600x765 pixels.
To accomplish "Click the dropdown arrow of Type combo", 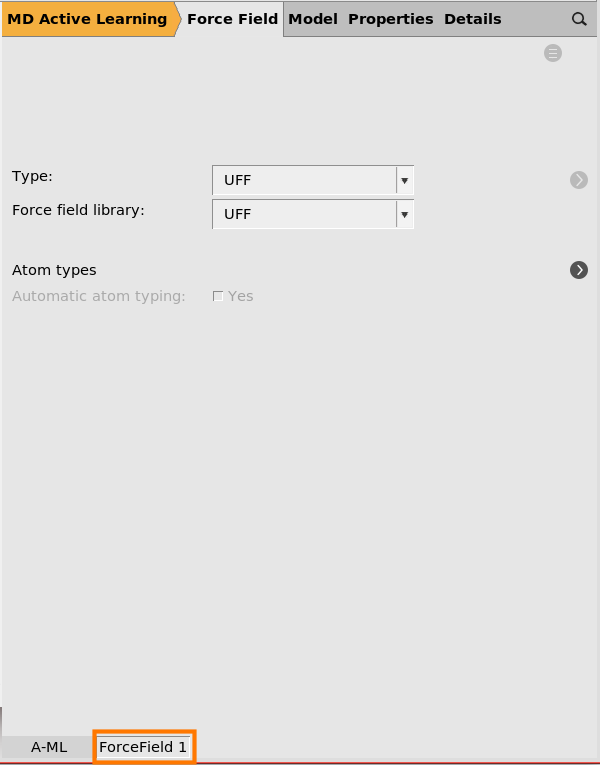I will point(404,181).
